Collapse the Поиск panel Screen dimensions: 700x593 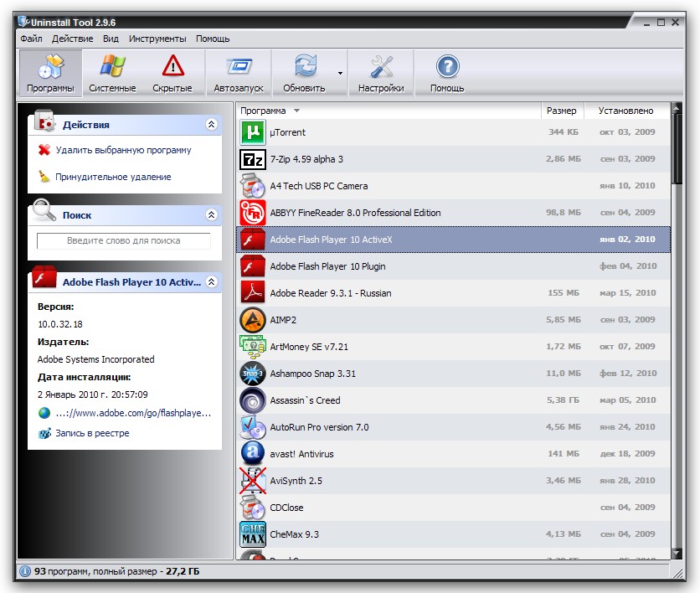[212, 214]
